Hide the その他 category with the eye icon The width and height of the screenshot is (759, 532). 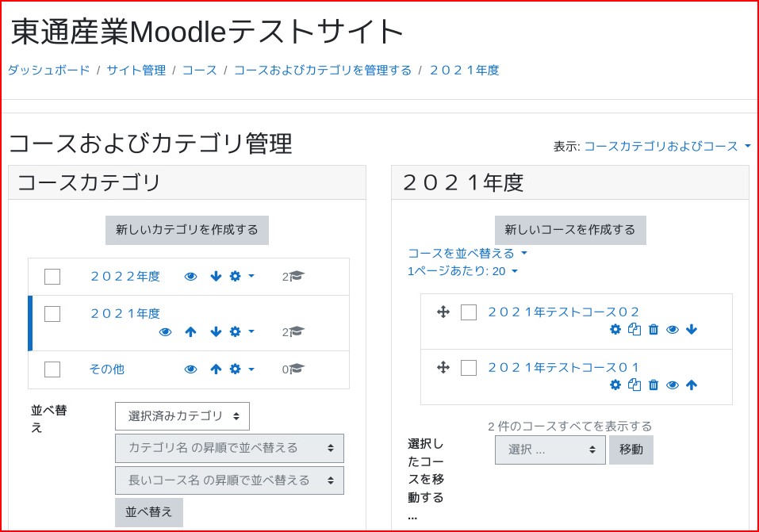(x=190, y=369)
